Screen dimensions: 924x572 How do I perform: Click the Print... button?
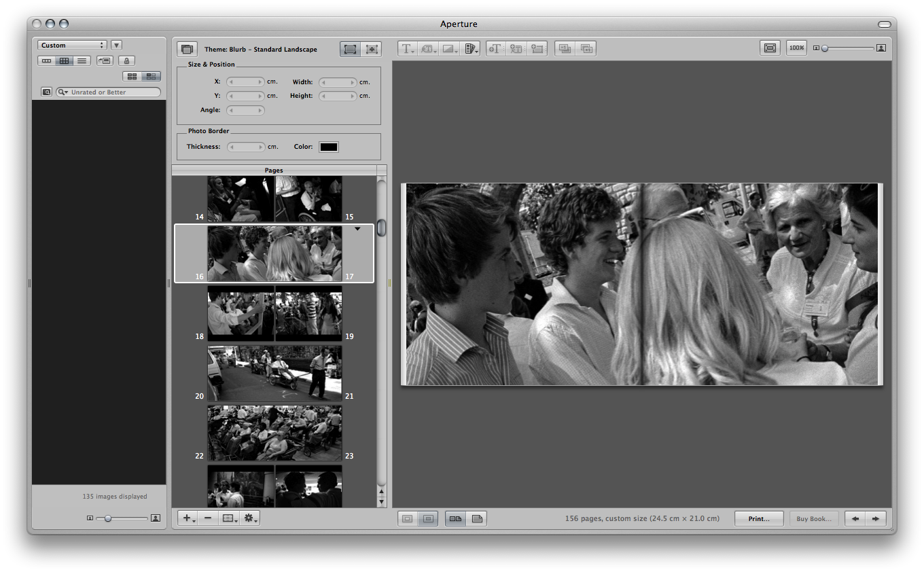click(759, 519)
